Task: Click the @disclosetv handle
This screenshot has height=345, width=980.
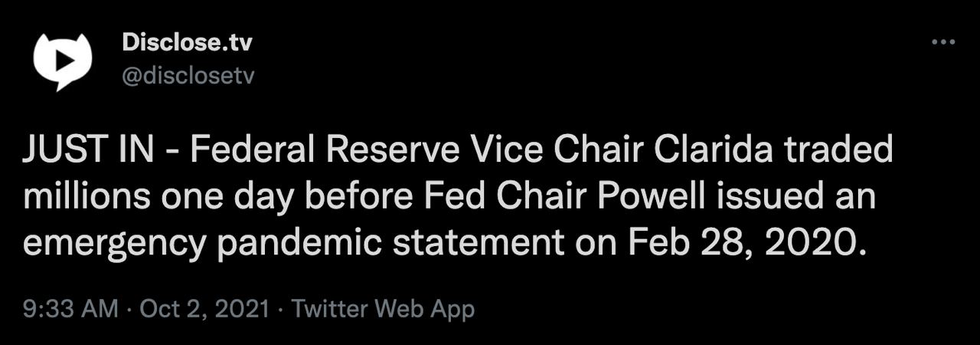Action: [x=188, y=77]
